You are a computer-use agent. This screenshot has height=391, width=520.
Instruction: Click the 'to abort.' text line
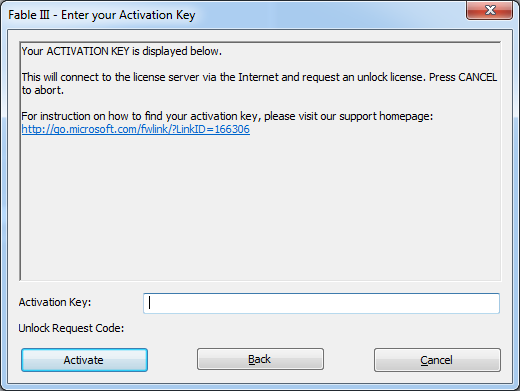[43, 90]
